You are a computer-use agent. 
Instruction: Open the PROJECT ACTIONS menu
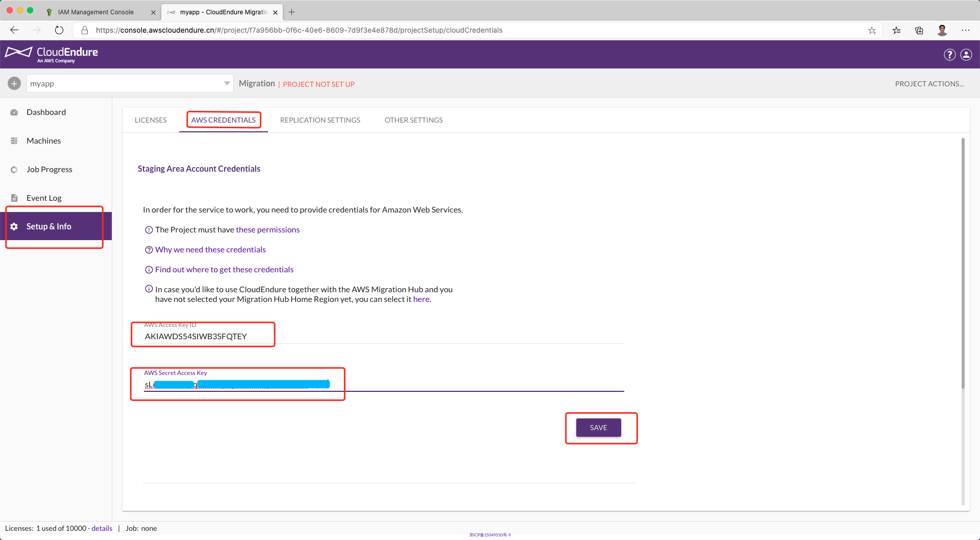[x=929, y=84]
